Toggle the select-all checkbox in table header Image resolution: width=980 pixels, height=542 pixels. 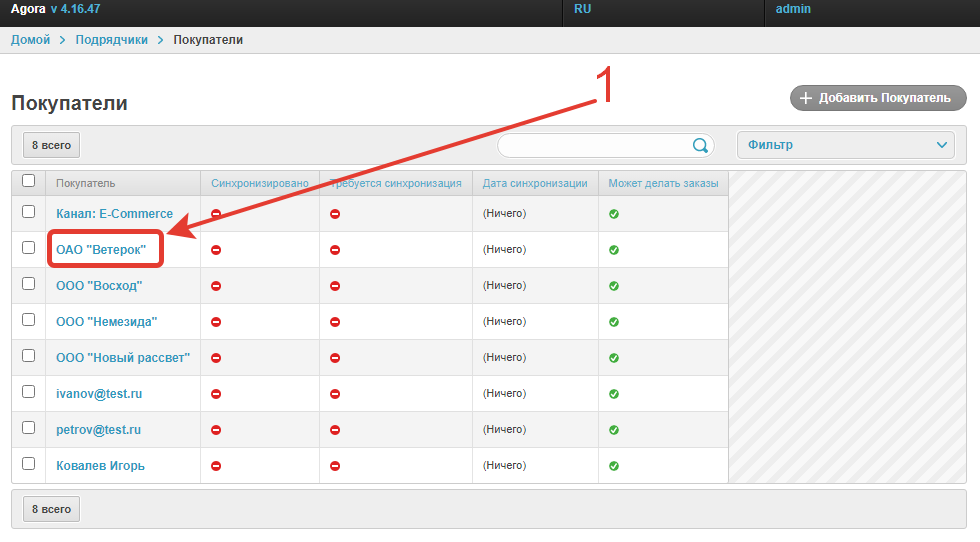(x=29, y=181)
